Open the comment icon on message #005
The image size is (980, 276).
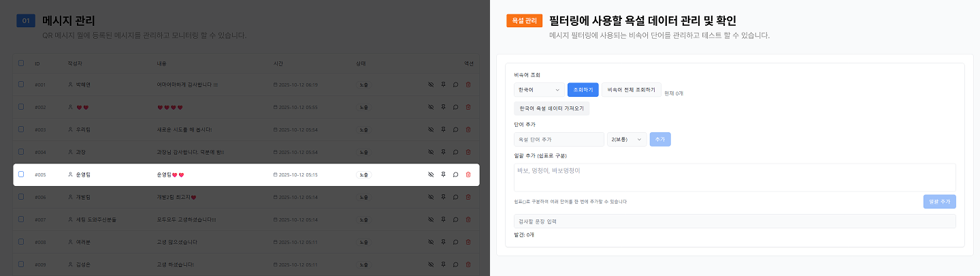[455, 174]
